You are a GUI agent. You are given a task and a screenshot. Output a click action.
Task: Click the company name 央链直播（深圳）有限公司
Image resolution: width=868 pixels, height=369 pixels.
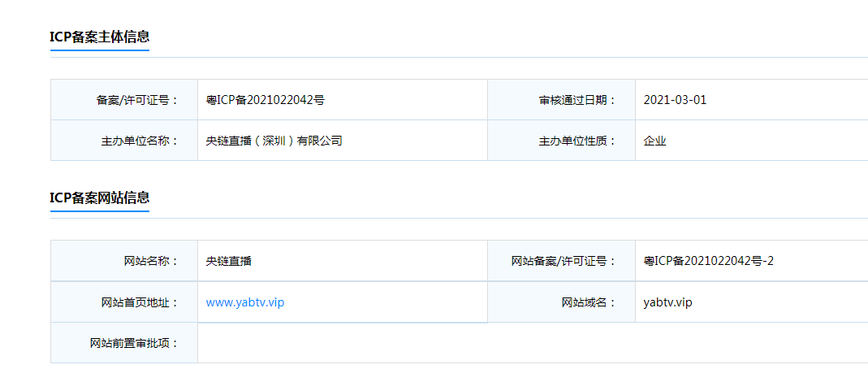274,141
